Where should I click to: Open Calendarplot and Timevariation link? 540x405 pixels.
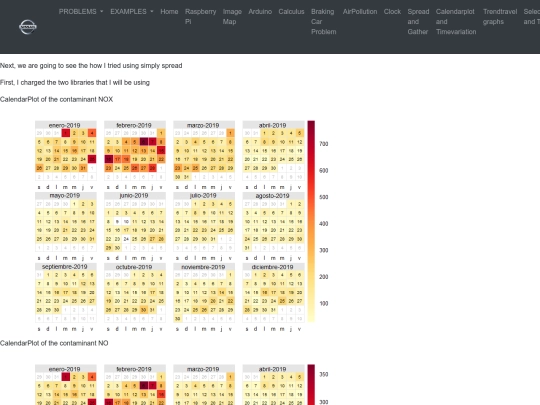click(456, 22)
